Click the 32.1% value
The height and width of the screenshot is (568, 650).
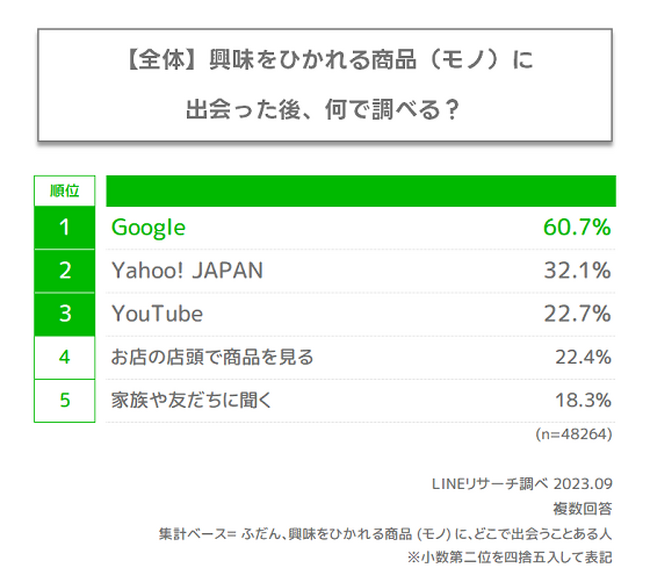coord(576,271)
